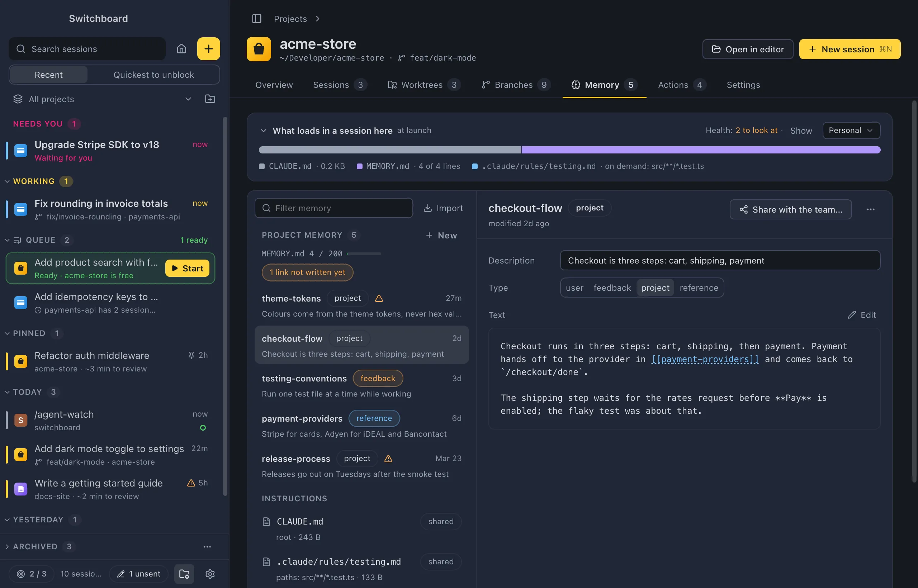Set memory type to user
The image size is (918, 588).
(x=575, y=288)
